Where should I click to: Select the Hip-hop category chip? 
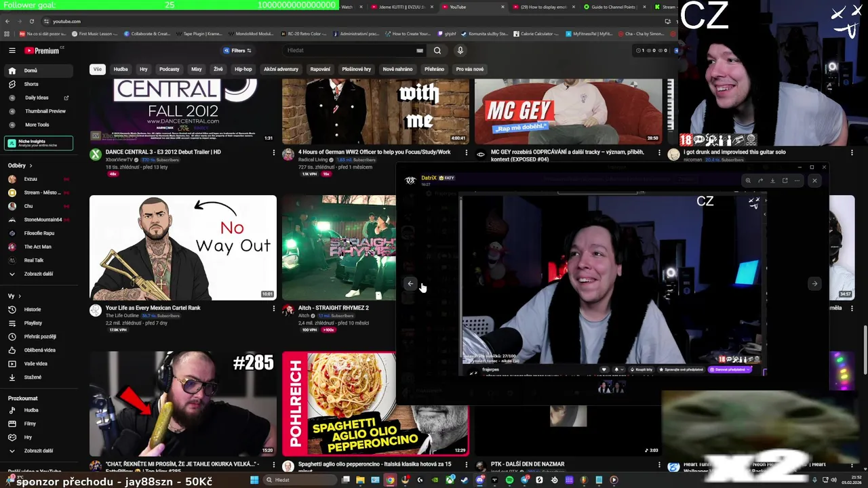click(x=243, y=69)
